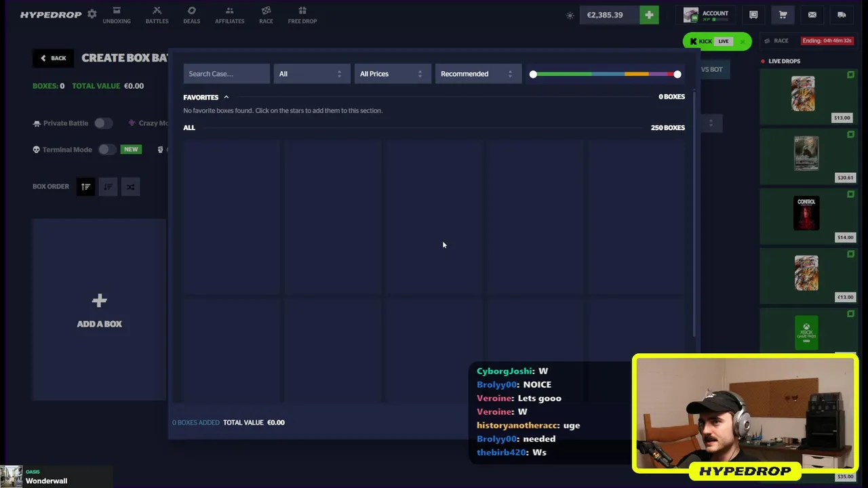Image resolution: width=868 pixels, height=488 pixels.
Task: Click the TOTAL VALUE €0.00 dialog footer
Action: click(x=254, y=422)
